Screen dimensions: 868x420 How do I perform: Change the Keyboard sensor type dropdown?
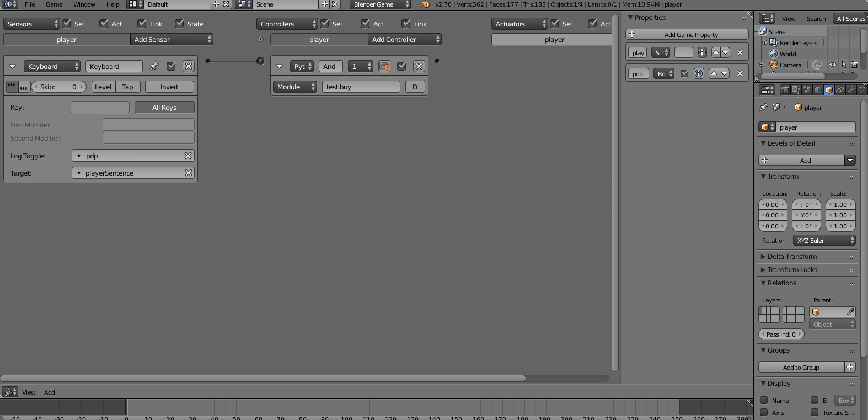pyautogui.click(x=52, y=66)
